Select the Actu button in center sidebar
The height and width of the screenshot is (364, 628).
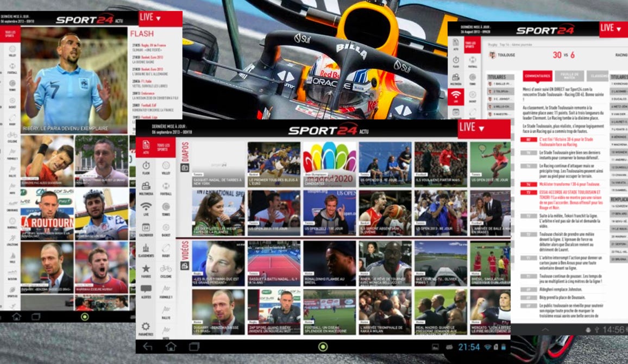pos(146,147)
